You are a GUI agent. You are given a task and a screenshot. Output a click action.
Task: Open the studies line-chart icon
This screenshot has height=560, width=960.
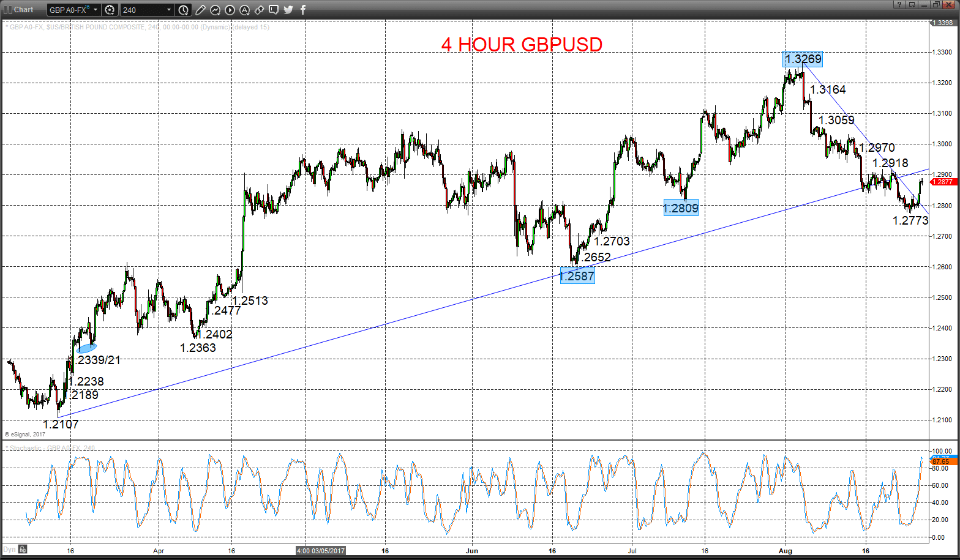pos(216,10)
